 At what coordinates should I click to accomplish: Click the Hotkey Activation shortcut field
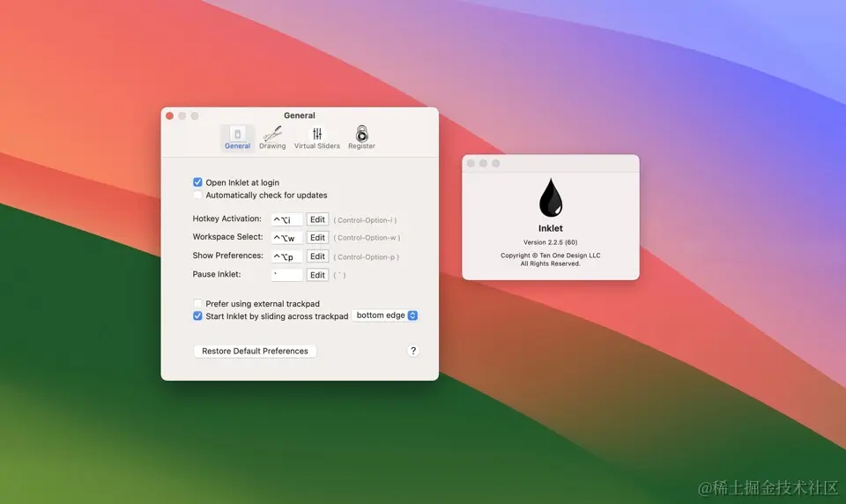point(286,219)
